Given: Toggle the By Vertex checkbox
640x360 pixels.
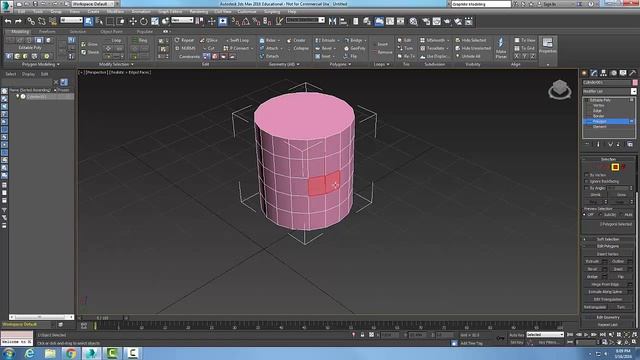Looking at the screenshot, I should tap(587, 175).
